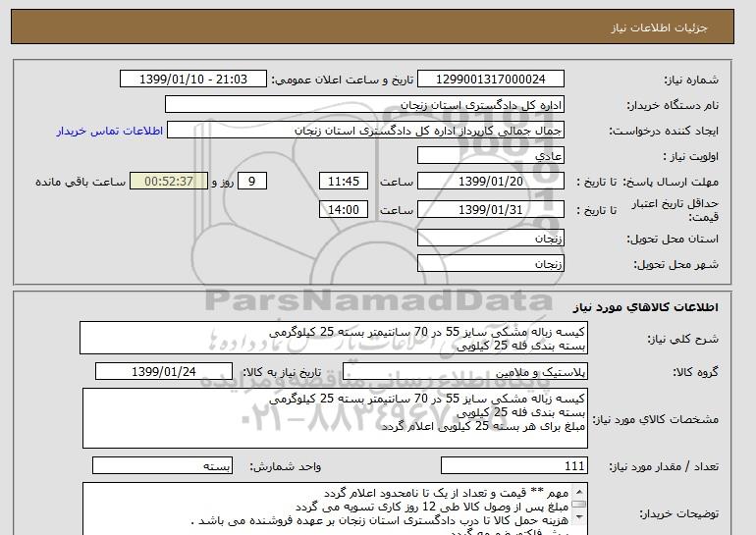Click the اولویت نیاز label

click(691, 156)
